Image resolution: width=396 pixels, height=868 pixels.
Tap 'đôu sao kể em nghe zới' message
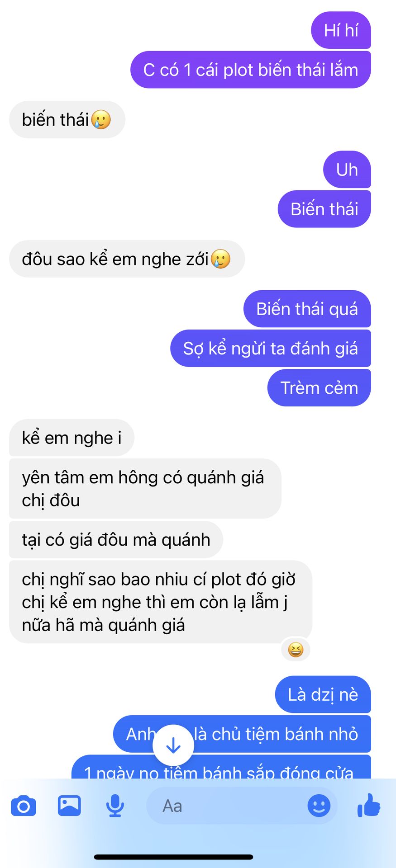tap(127, 259)
